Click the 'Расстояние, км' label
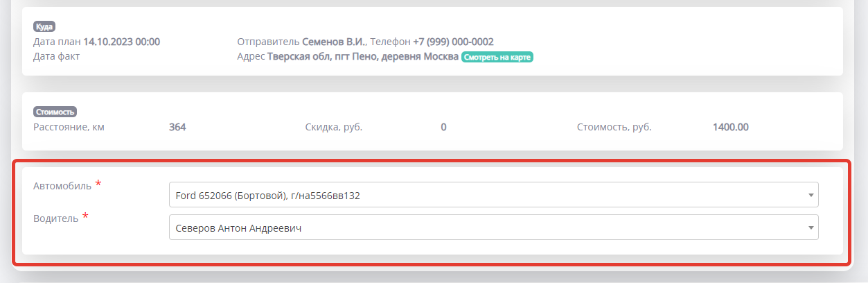This screenshot has width=868, height=283. [x=69, y=127]
